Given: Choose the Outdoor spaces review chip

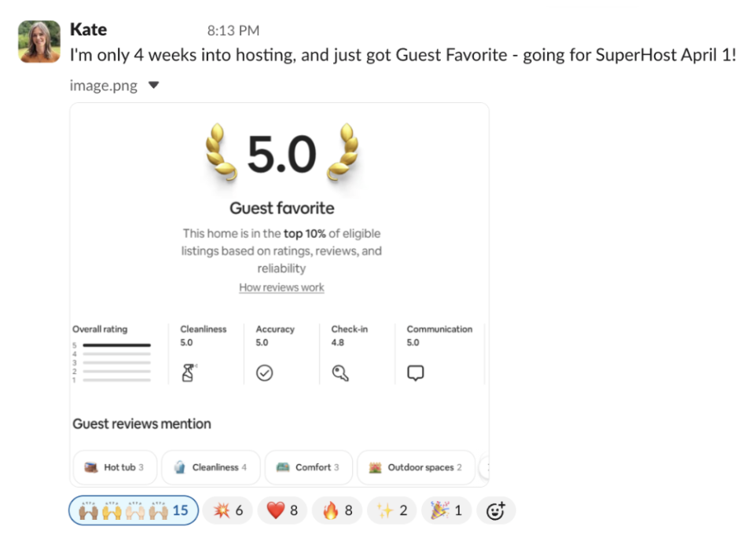Looking at the screenshot, I should click(416, 467).
